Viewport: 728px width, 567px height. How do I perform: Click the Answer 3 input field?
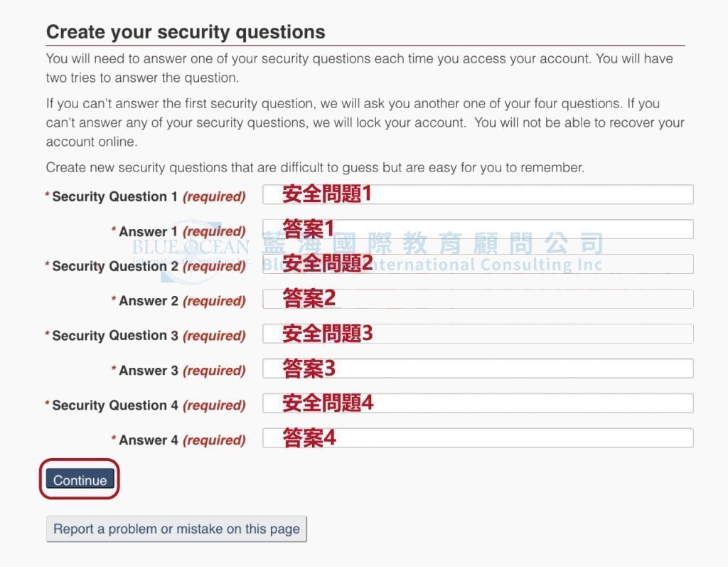[478, 369]
